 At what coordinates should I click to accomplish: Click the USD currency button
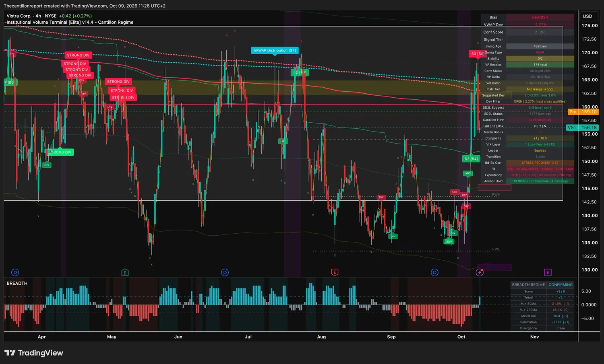(x=587, y=16)
